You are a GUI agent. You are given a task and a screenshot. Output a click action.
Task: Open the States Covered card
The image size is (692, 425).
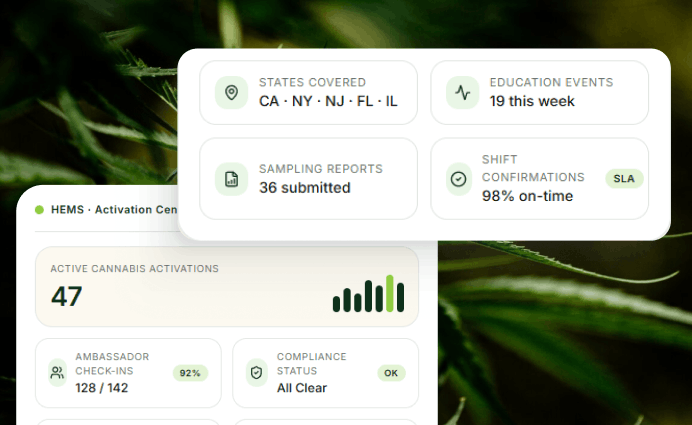pos(308,93)
